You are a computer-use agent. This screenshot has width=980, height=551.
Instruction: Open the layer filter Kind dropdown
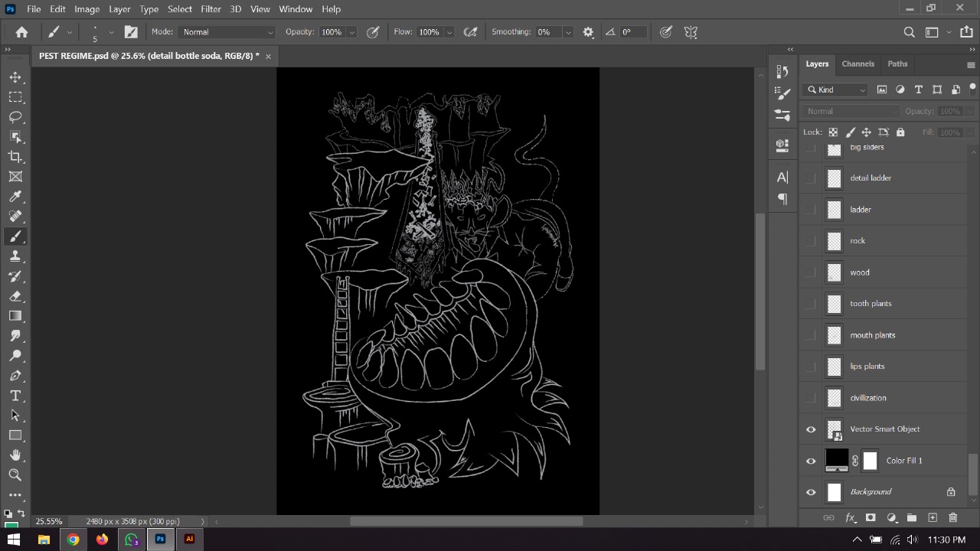tap(835, 90)
